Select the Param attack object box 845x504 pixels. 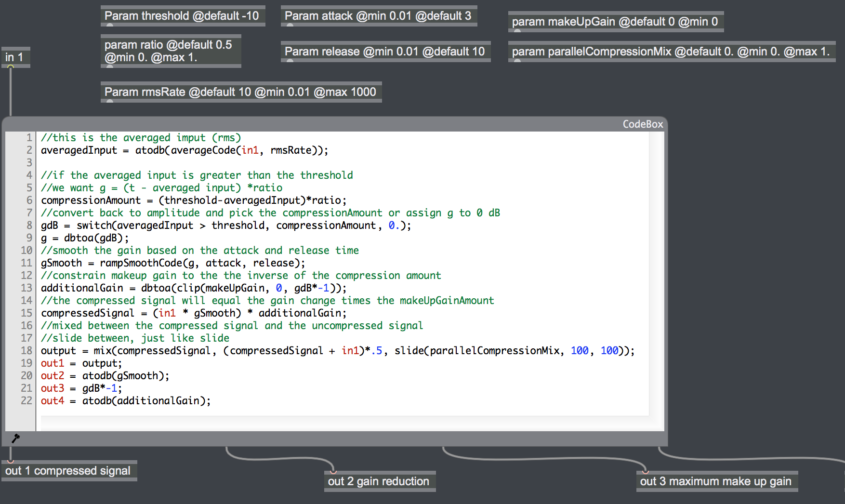(x=379, y=16)
